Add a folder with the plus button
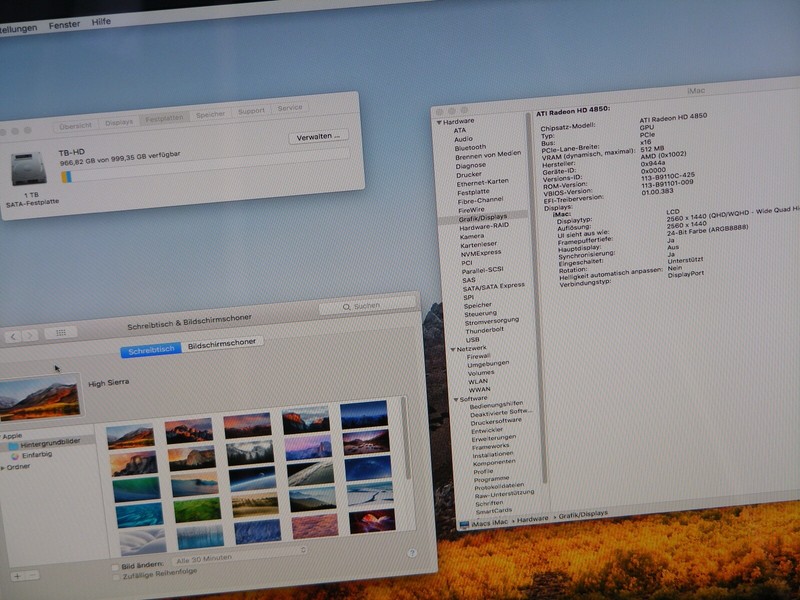Image resolution: width=800 pixels, height=600 pixels. point(17,576)
